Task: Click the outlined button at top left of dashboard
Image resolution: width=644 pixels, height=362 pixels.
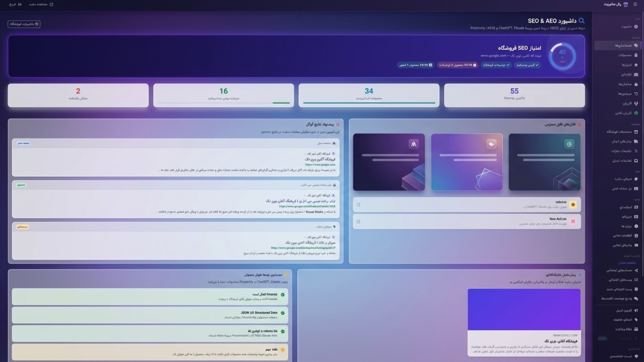Action: click(x=24, y=24)
